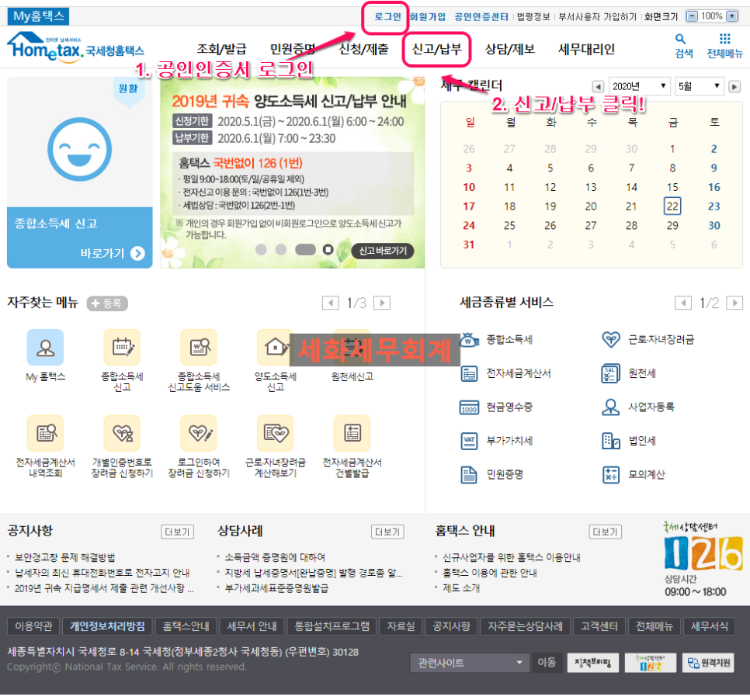Click 바로가기 for 종합소득세 신고

[113, 253]
